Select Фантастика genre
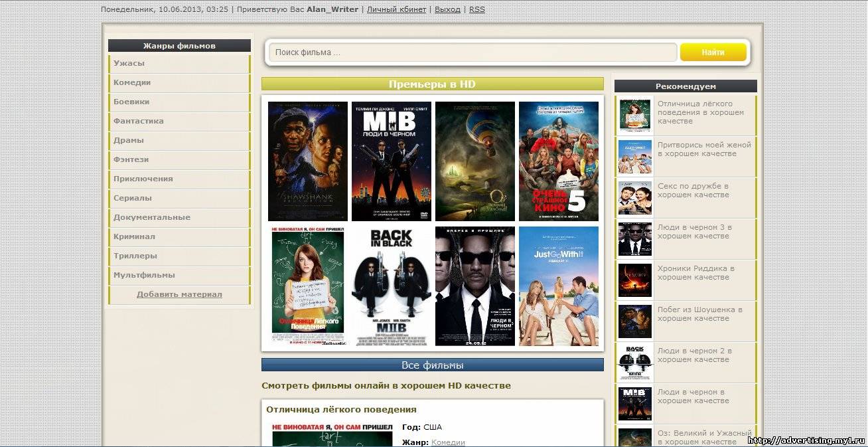The height and width of the screenshot is (447, 868). tap(179, 122)
